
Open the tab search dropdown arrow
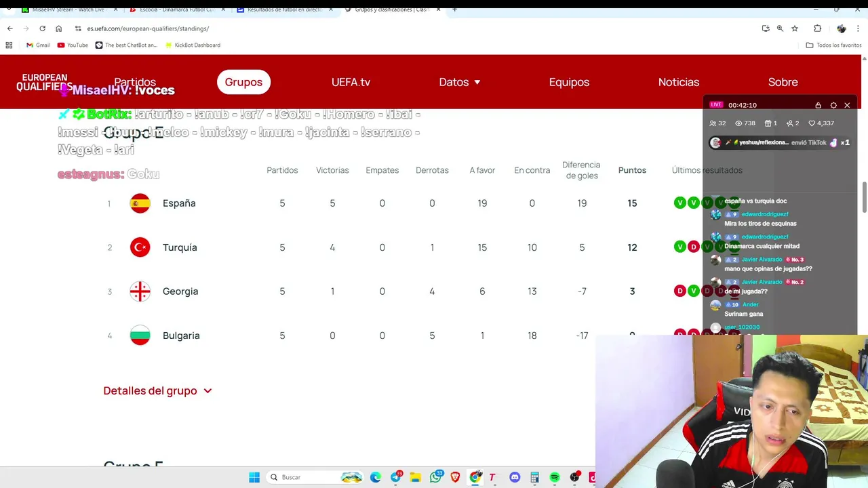pyautogui.click(x=9, y=9)
